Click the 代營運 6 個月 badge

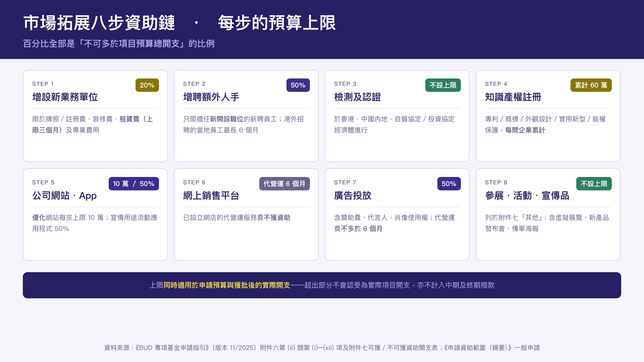[x=284, y=184]
